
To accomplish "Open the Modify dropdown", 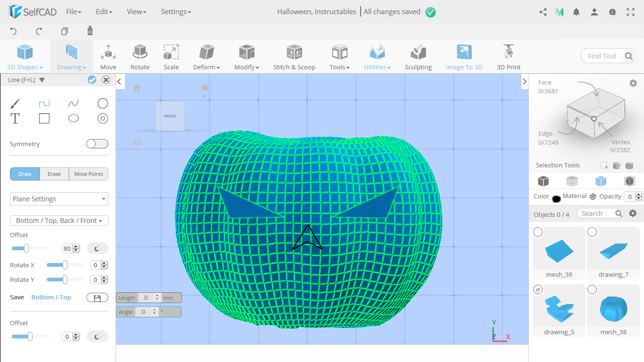I will click(x=247, y=57).
